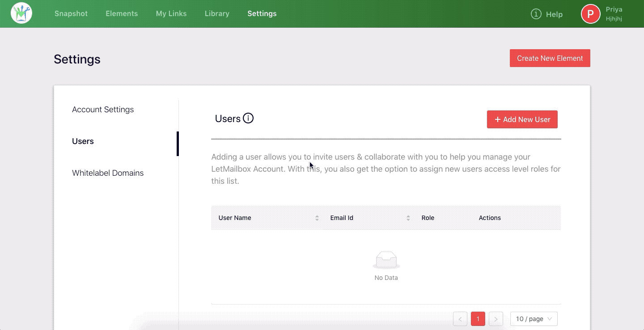Click the Add New User button
Screen dimensions: 644x330
pos(522,119)
